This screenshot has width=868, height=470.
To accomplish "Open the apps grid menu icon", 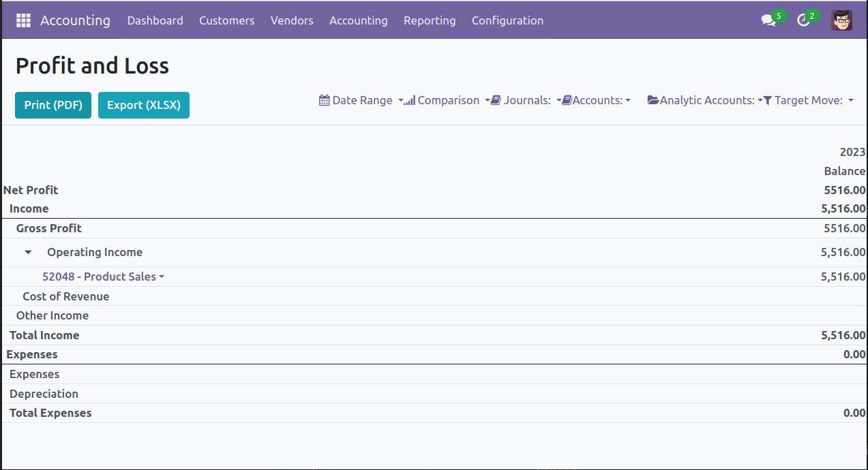I will click(x=23, y=20).
